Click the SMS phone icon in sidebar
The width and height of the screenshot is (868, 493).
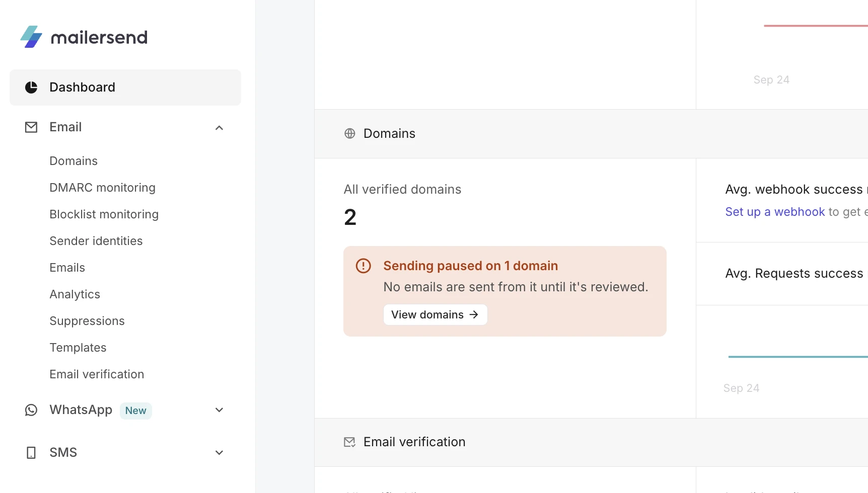pos(31,453)
